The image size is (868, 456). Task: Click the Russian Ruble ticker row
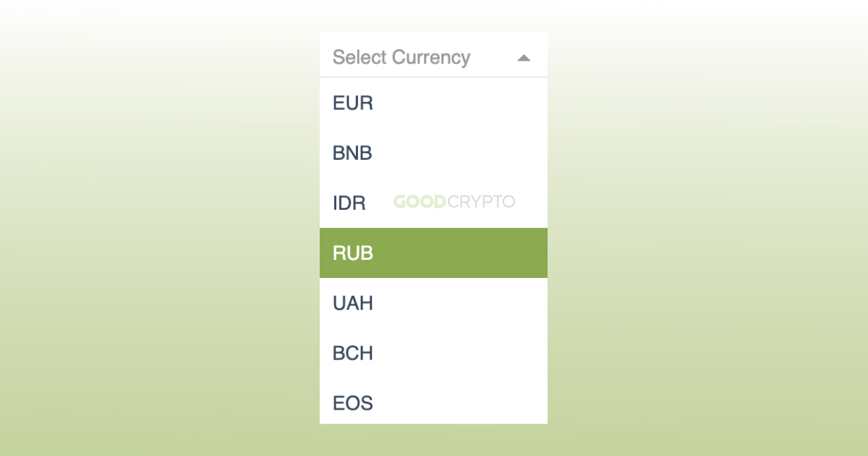[x=433, y=253]
